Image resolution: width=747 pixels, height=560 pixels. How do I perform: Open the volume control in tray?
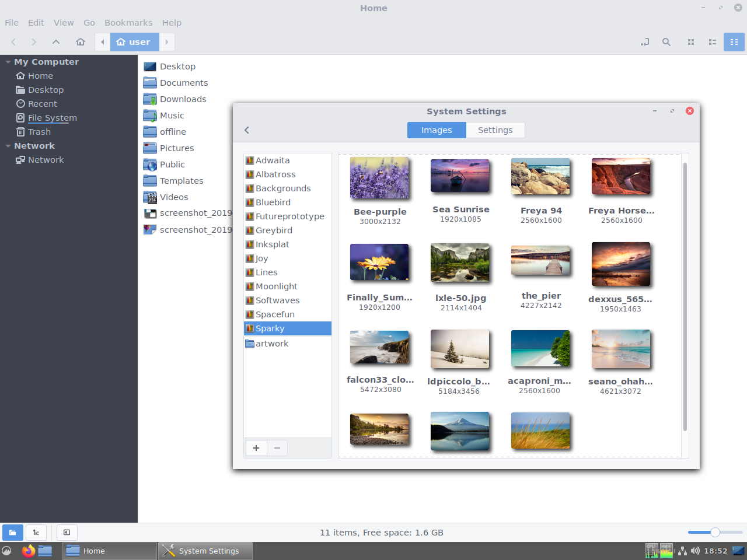[695, 551]
